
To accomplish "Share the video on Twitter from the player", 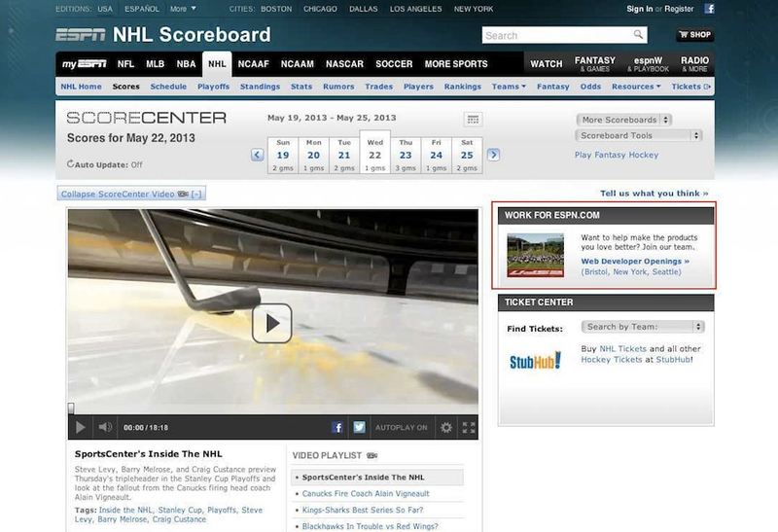I will [x=359, y=427].
